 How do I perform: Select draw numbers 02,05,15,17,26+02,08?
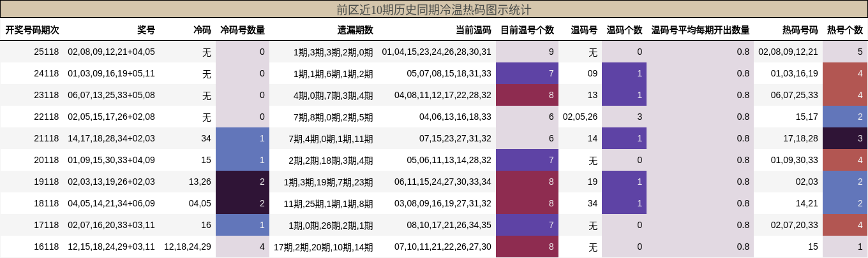(x=111, y=117)
